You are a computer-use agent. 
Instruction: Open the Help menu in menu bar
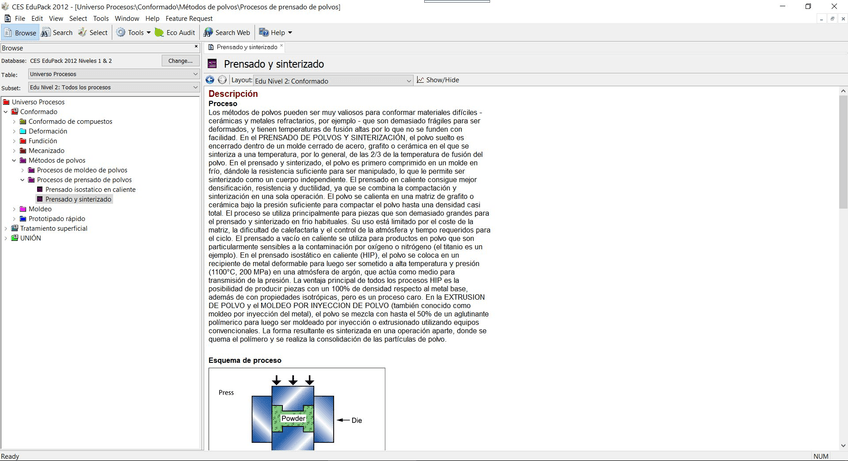point(152,18)
